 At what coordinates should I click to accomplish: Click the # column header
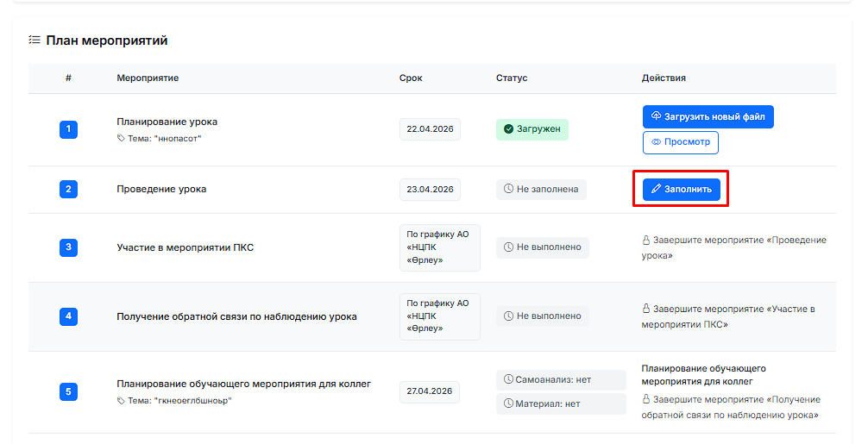pos(69,78)
